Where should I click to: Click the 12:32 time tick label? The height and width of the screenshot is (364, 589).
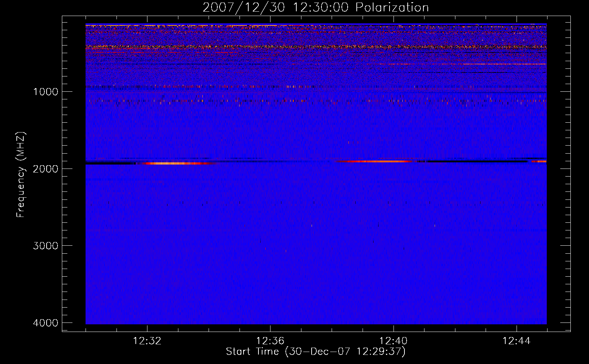(x=147, y=341)
